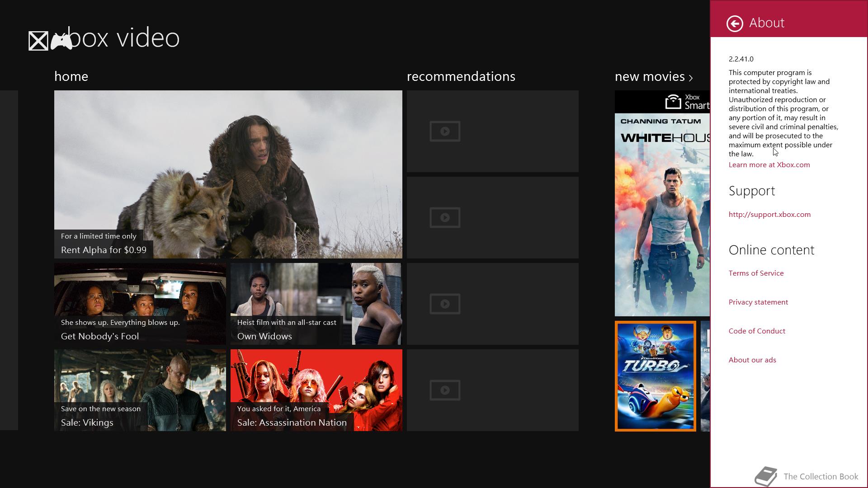Click the back arrow in About panel

click(x=735, y=23)
